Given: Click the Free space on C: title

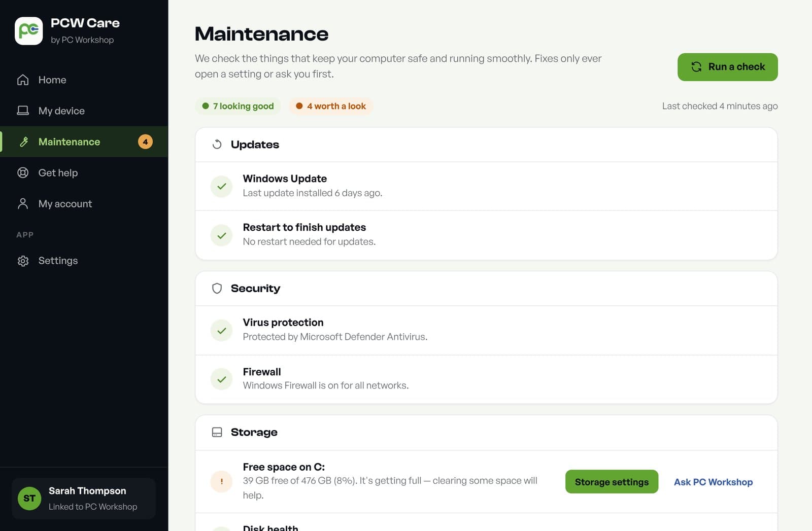Looking at the screenshot, I should pos(284,467).
